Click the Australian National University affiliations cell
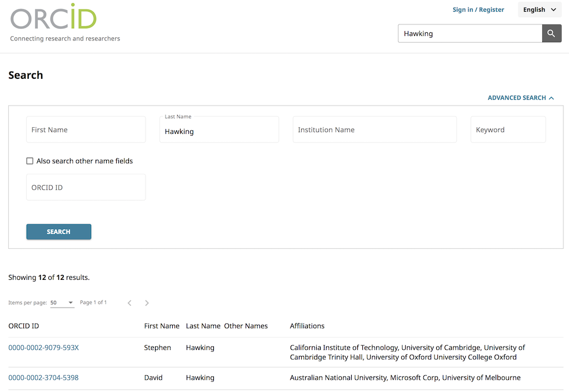The width and height of the screenshot is (569, 392). (x=405, y=378)
